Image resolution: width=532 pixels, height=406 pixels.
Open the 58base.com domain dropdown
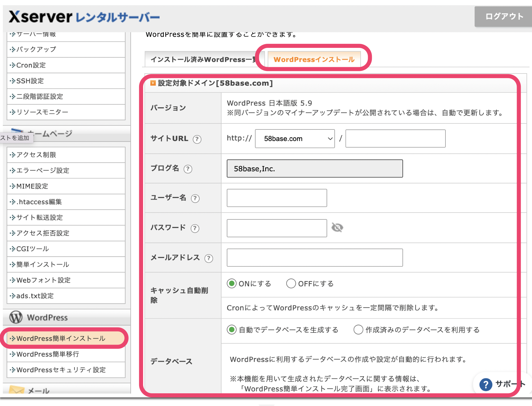pos(295,139)
